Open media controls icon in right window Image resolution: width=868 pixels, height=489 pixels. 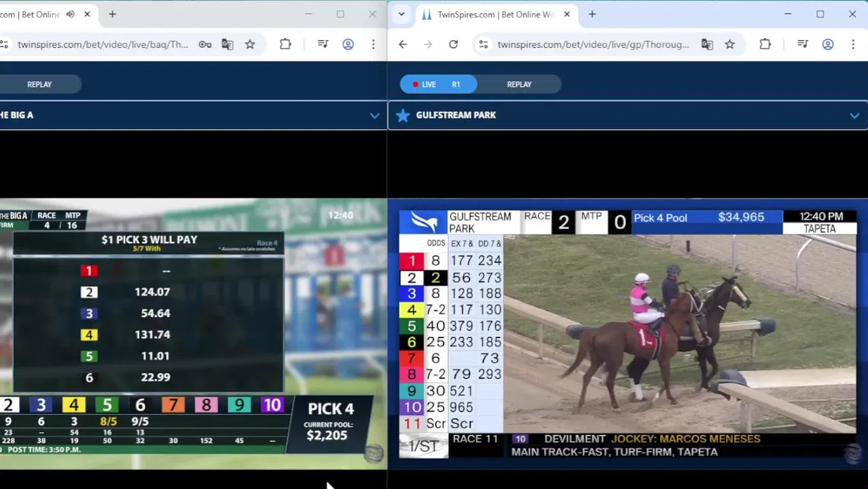(x=803, y=44)
